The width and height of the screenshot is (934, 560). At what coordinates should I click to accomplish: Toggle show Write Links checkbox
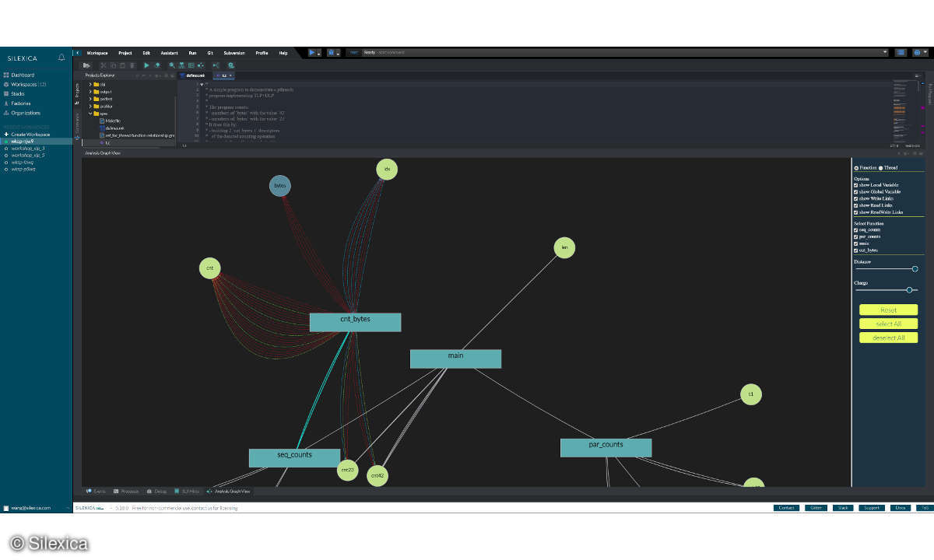click(856, 198)
